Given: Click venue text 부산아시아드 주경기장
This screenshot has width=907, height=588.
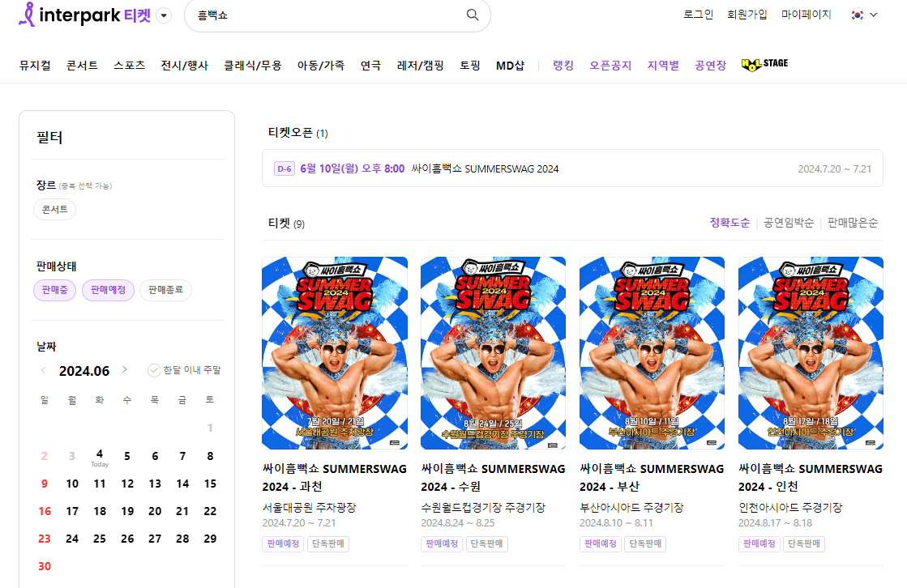Looking at the screenshot, I should 631,508.
